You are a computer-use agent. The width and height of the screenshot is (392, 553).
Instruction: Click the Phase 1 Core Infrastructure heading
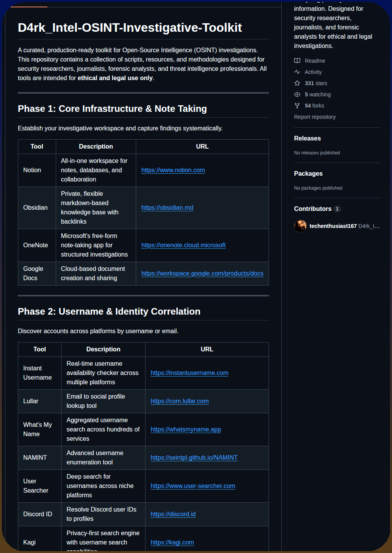112,109
